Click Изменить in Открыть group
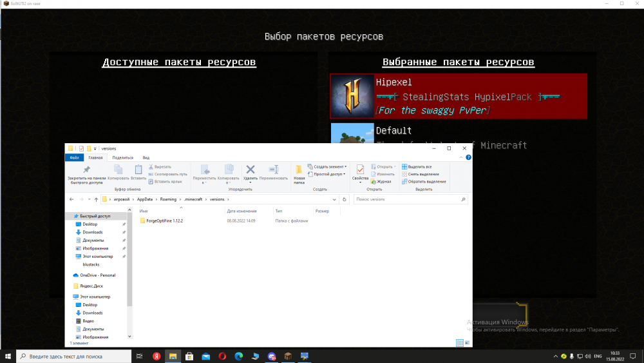Viewport: 644px width, 363px height. 383,174
